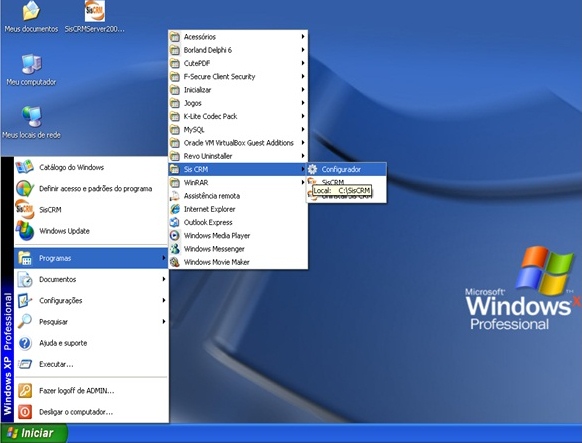Expand CutePDF submenu arrow
Viewport: 582px width, 443px height.
[303, 63]
